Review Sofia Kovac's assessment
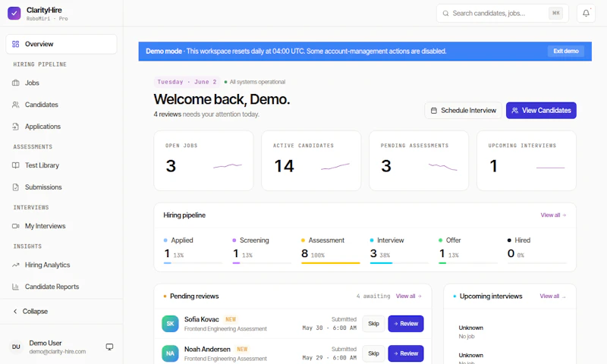Screen dimensions: 607x364 coord(406,324)
